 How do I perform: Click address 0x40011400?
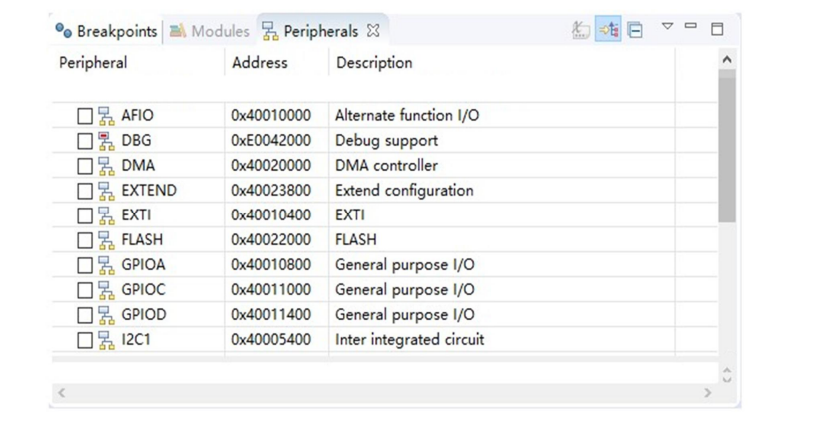[271, 315]
